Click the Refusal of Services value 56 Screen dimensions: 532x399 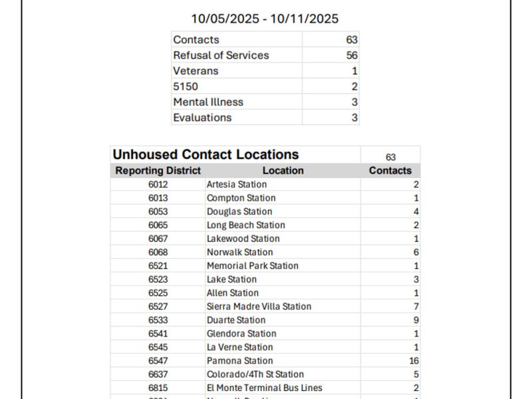351,55
